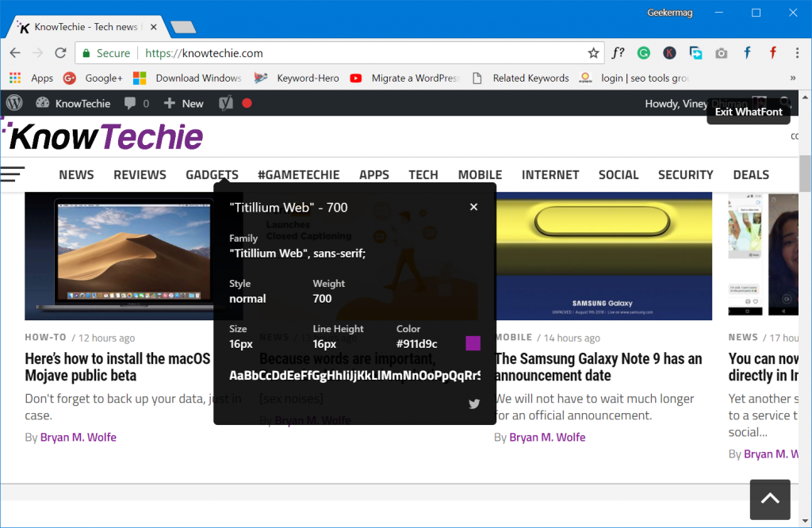Open KnowTechie dashboard in admin bar
This screenshot has height=528, width=812.
tap(73, 103)
